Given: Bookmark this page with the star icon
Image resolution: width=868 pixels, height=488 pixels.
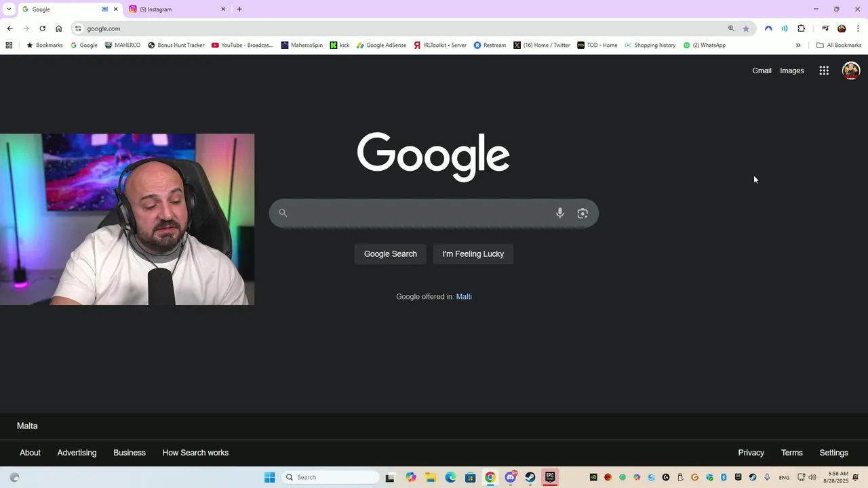Looking at the screenshot, I should [746, 28].
